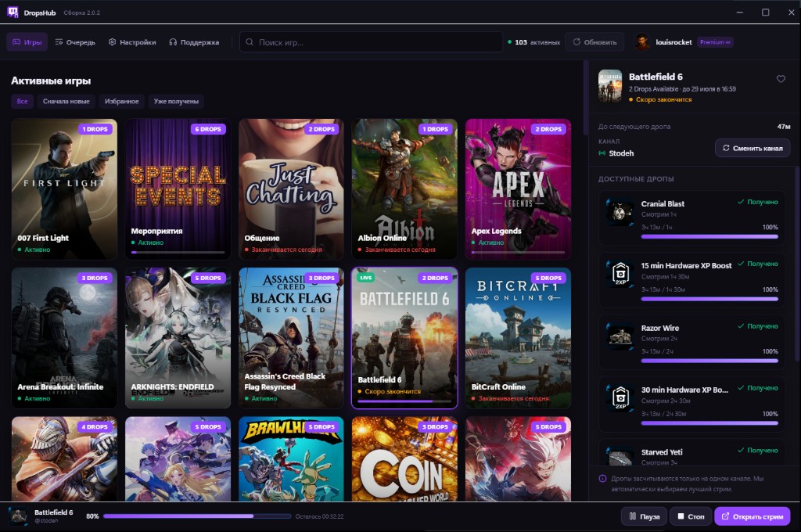
Task: Open the BitCraft Online game card
Action: (518, 338)
